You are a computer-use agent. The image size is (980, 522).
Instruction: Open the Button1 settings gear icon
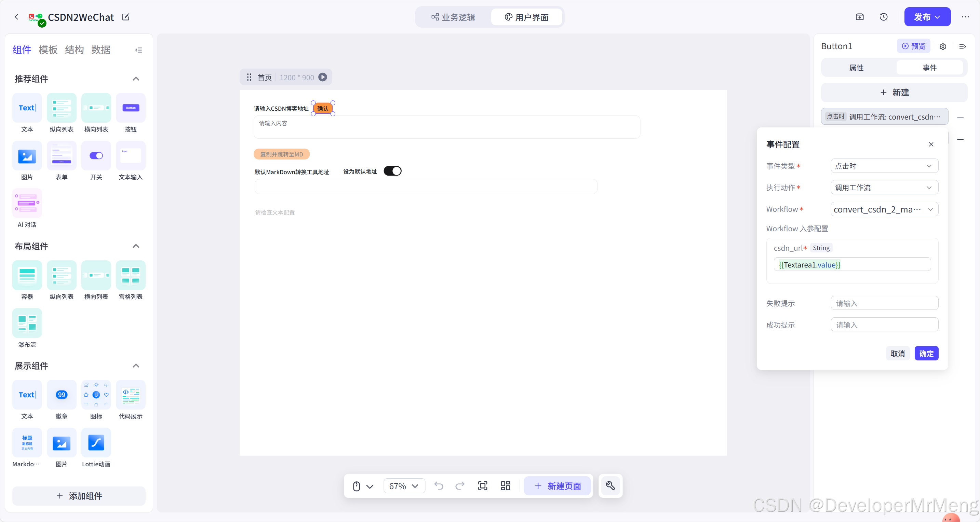click(x=943, y=46)
